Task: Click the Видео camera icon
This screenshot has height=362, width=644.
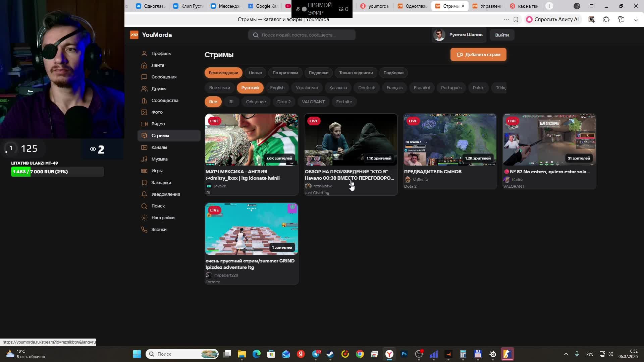Action: (x=144, y=124)
